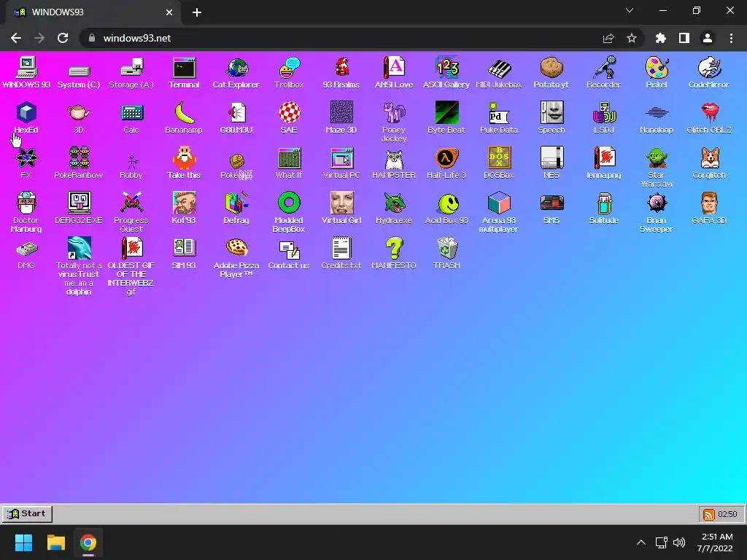This screenshot has height=560, width=747.
Task: Open the Maze 3D icon
Action: coord(341,117)
